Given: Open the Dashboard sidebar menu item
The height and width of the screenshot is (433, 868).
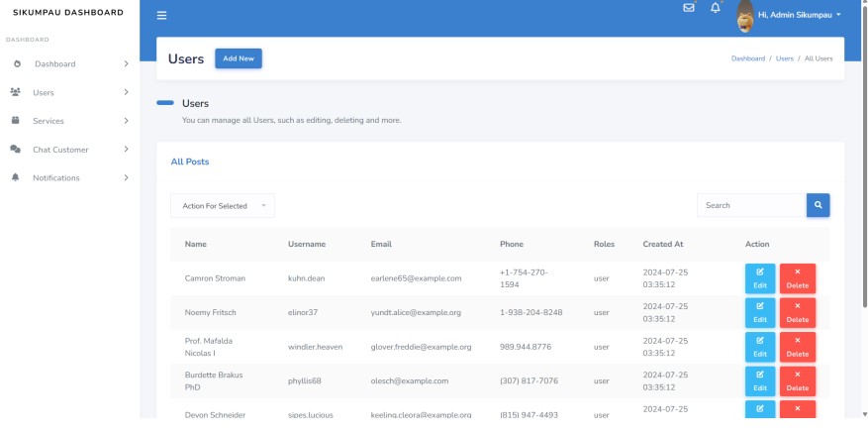Looking at the screenshot, I should [69, 63].
